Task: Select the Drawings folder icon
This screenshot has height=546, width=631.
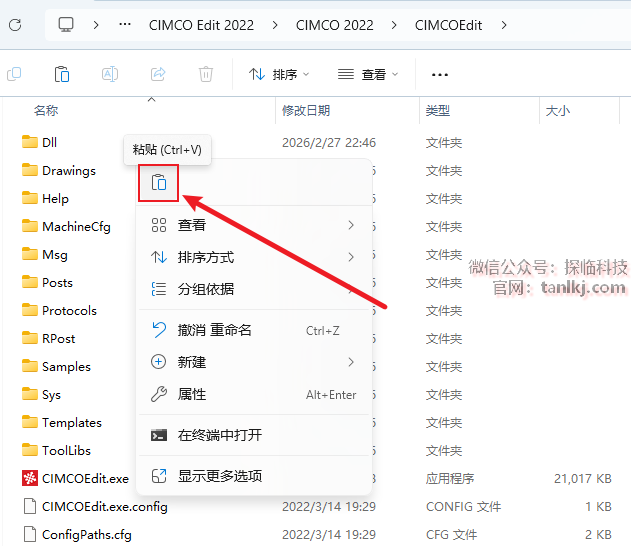Action: tap(29, 170)
